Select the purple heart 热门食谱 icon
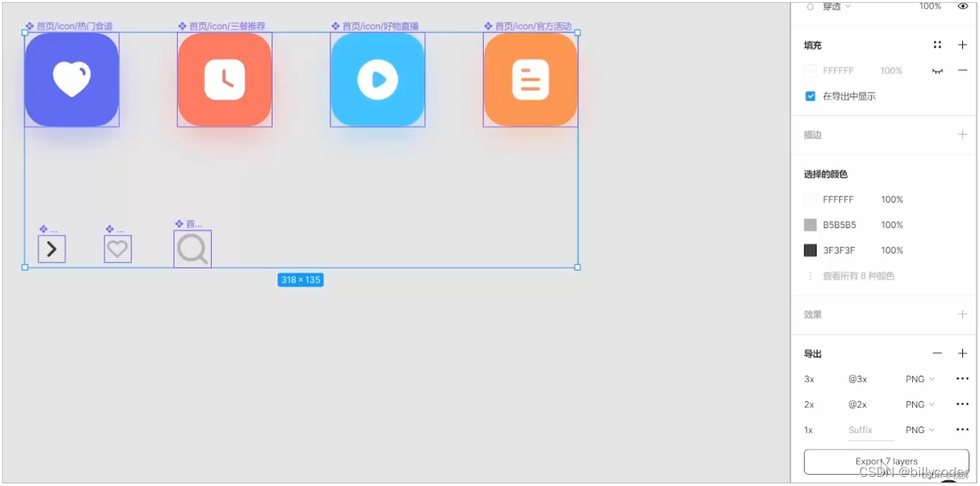The width and height of the screenshot is (980, 486). tap(71, 80)
